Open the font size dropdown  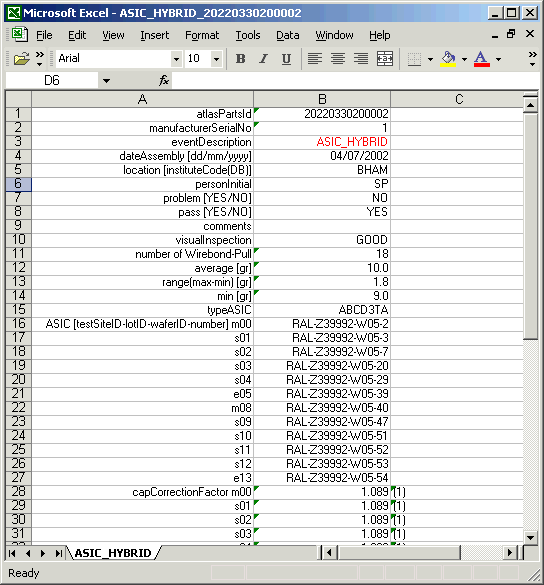(x=216, y=59)
